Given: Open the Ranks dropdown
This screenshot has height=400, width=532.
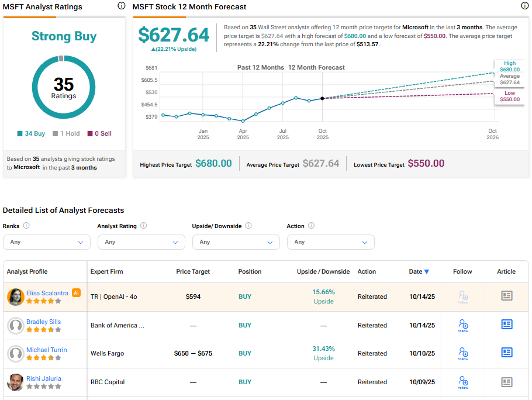Looking at the screenshot, I should (47, 242).
